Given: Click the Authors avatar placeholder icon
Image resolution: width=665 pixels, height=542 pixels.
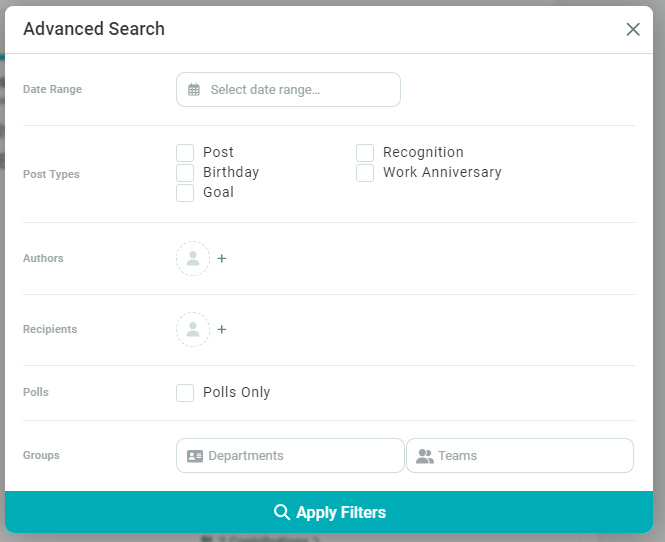Looking at the screenshot, I should coord(193,258).
